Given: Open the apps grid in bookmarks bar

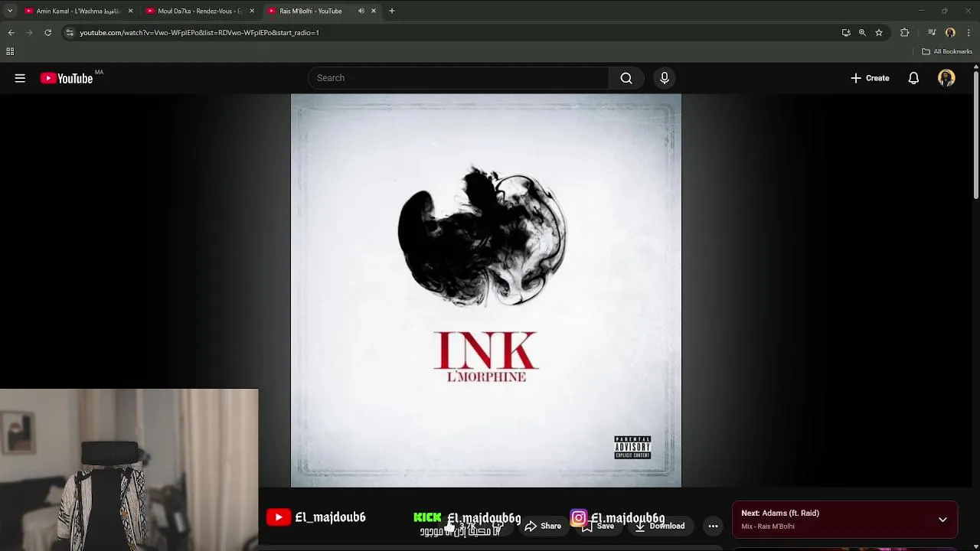Looking at the screenshot, I should click(x=10, y=51).
